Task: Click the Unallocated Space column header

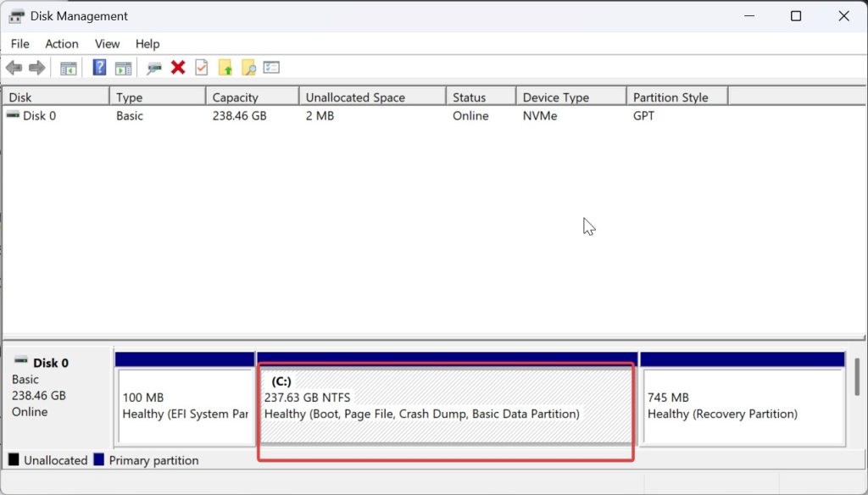Action: [371, 97]
